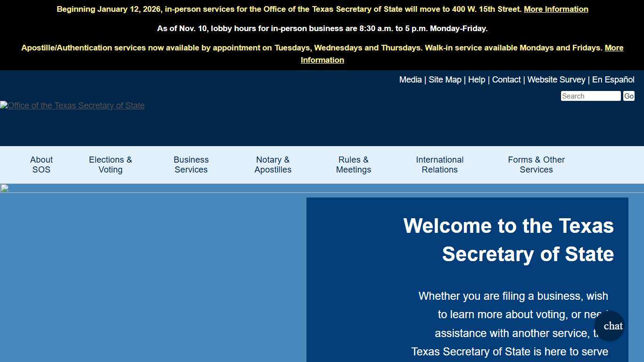Click inside the Search input field

(x=590, y=96)
